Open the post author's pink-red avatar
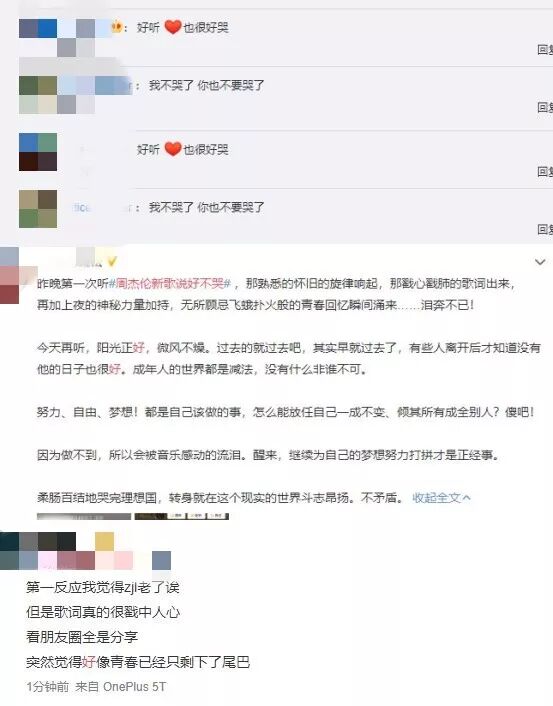Screen dimensions: 553x706 9,275
